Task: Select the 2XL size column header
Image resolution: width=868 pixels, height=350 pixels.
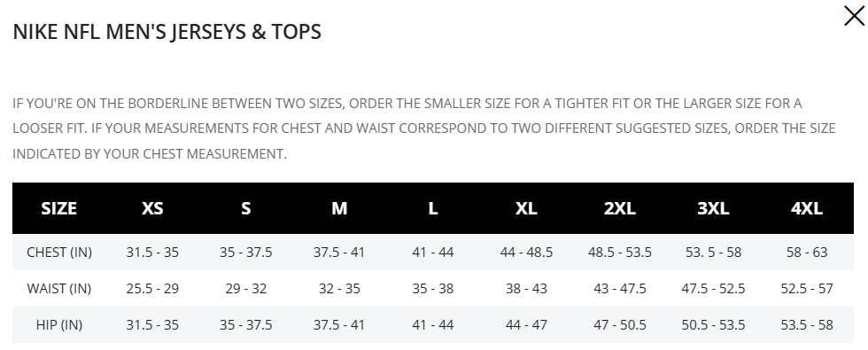Action: click(x=619, y=209)
